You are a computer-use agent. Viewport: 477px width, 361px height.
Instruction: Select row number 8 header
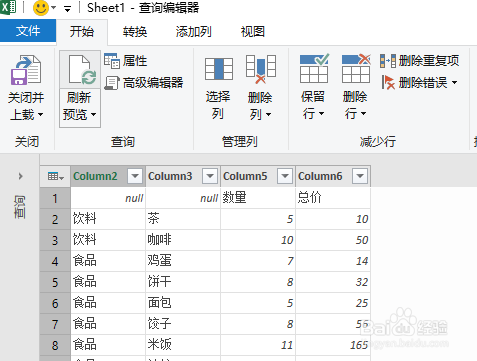click(x=55, y=345)
